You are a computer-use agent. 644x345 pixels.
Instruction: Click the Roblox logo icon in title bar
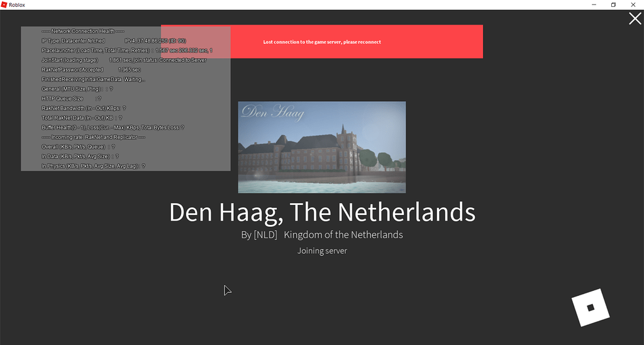coord(4,5)
